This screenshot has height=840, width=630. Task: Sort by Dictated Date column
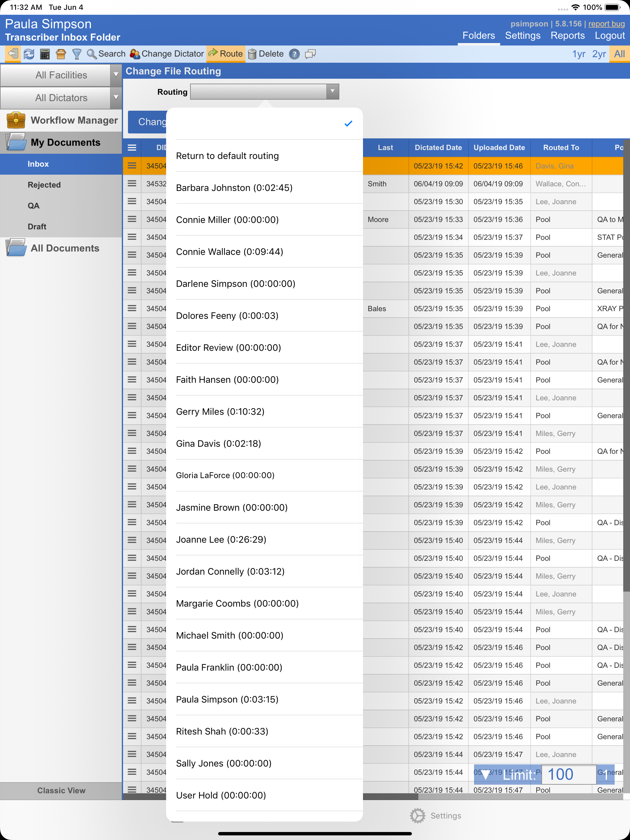[438, 148]
